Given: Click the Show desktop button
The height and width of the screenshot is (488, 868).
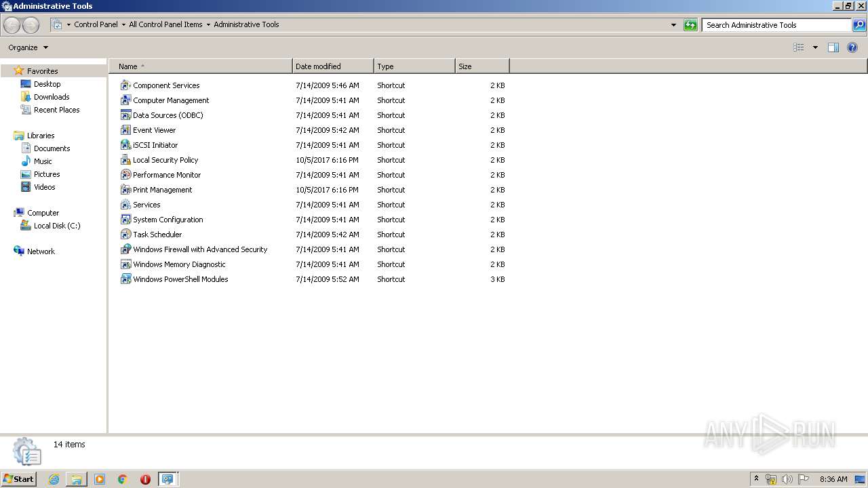Looking at the screenshot, I should coord(861,479).
